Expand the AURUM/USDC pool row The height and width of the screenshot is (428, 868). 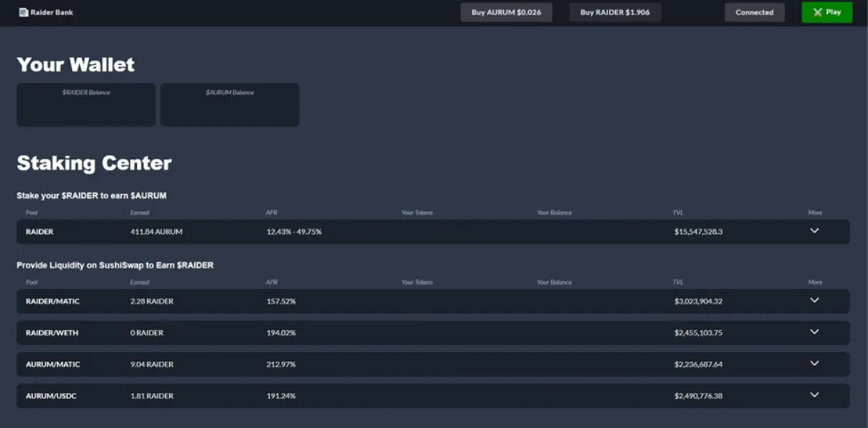(814, 395)
